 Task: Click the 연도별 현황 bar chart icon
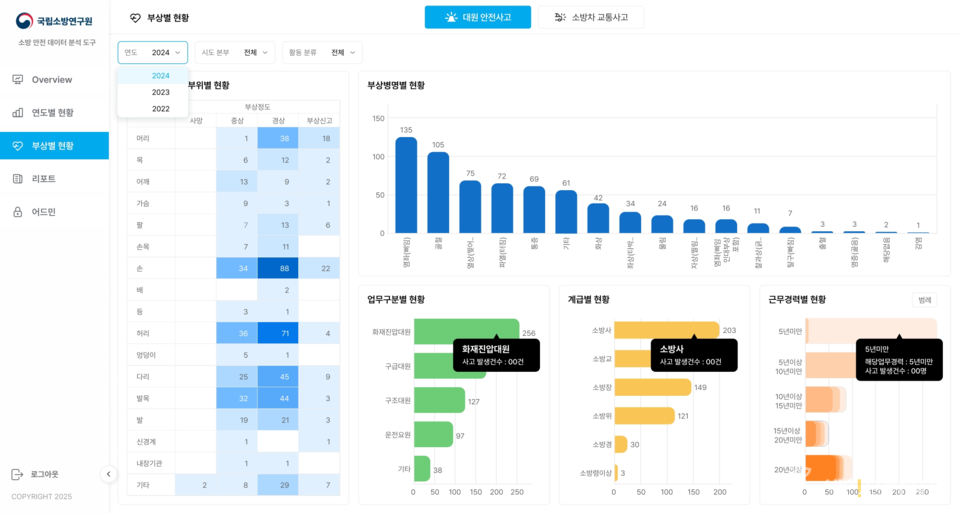(18, 113)
